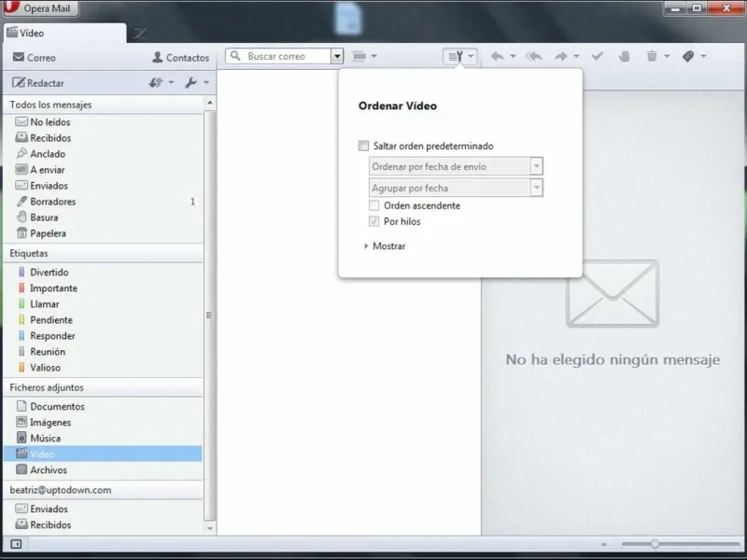
Task: Select the Reunión label
Action: [x=103, y=352]
